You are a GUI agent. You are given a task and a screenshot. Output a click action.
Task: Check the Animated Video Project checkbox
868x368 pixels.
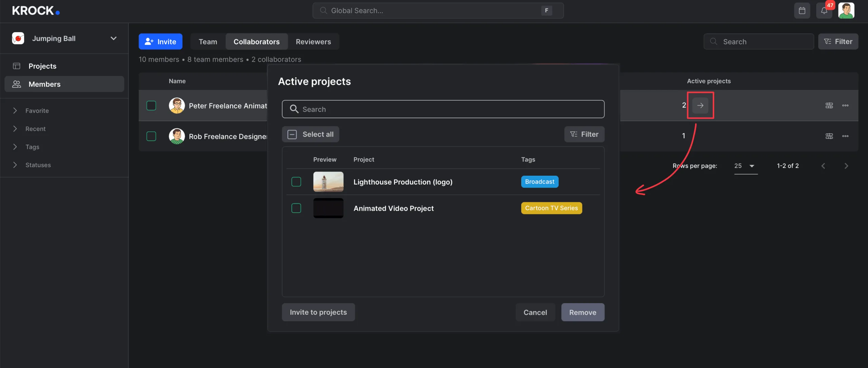coord(296,208)
